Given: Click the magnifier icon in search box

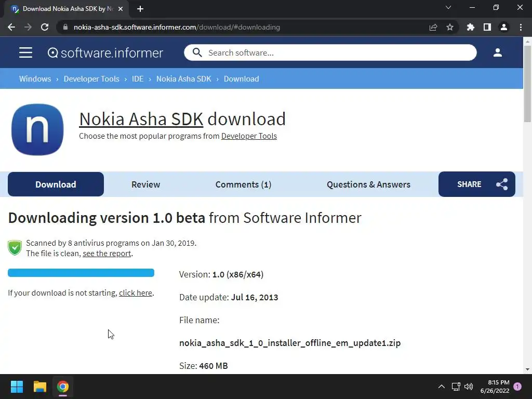Looking at the screenshot, I should (197, 52).
